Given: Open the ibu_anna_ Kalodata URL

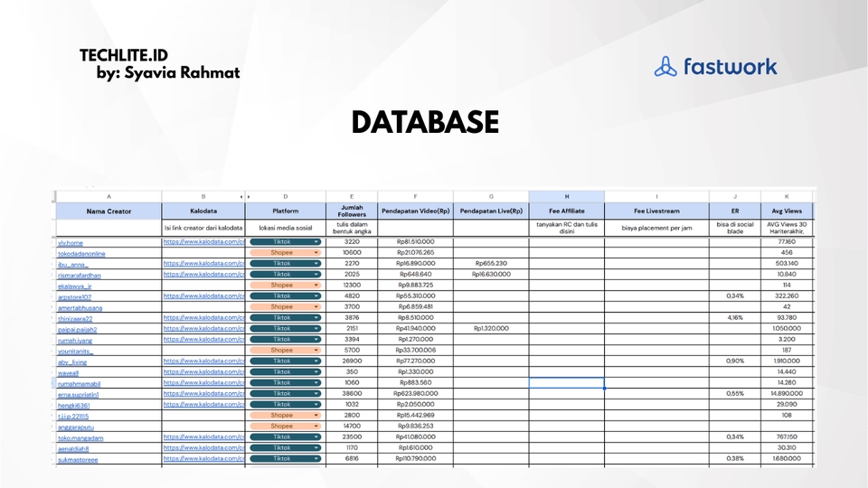Looking at the screenshot, I should coord(203,264).
